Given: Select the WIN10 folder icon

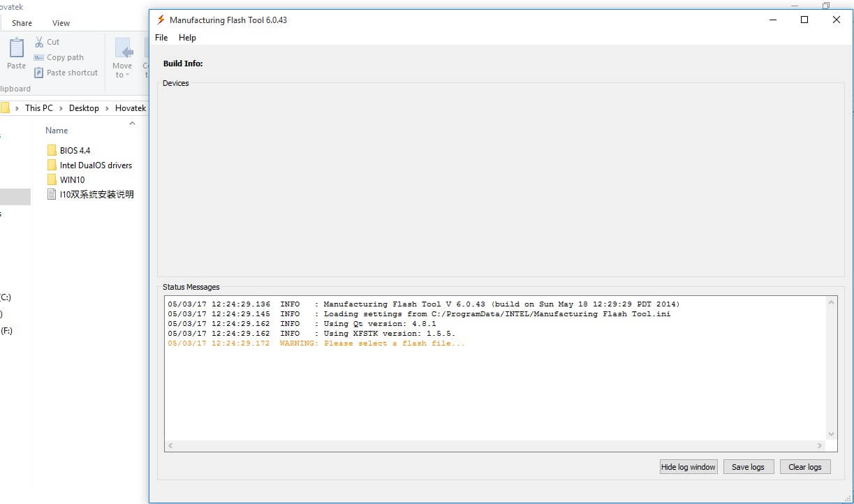Looking at the screenshot, I should coord(52,180).
